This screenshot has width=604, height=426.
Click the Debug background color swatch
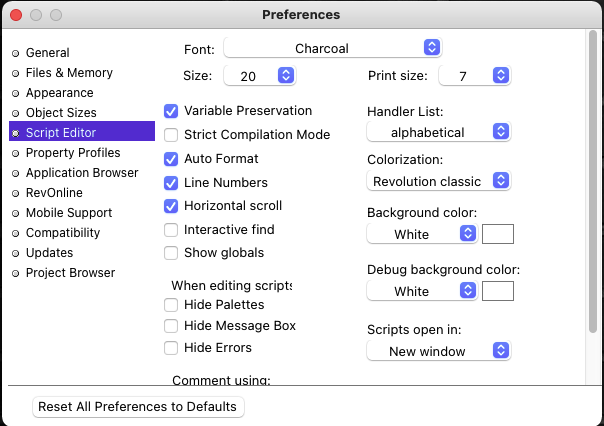coord(498,291)
